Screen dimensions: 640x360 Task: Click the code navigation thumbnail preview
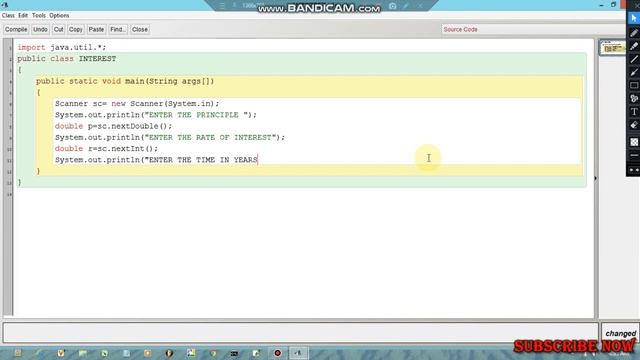point(612,48)
